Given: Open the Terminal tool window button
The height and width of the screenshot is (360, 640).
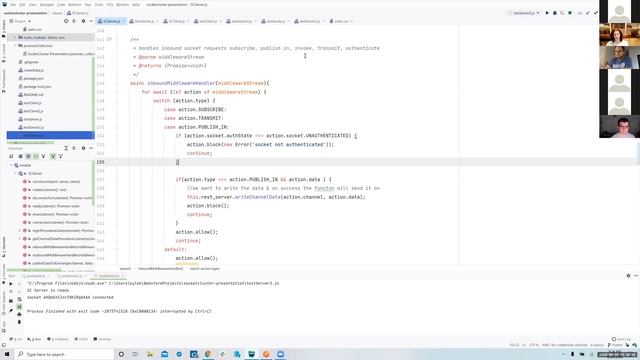Looking at the screenshot, I should (102, 339).
